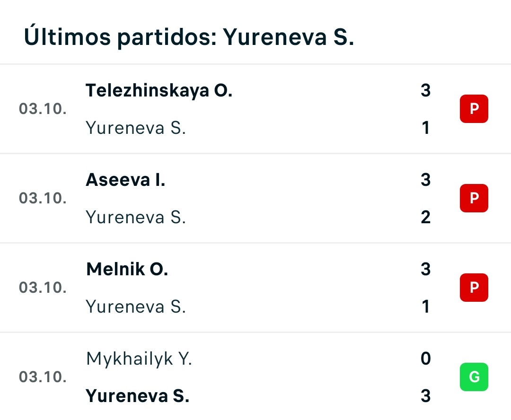Click the 03.10. date of Melnik match
Image resolution: width=511 pixels, height=420 pixels.
click(x=43, y=288)
